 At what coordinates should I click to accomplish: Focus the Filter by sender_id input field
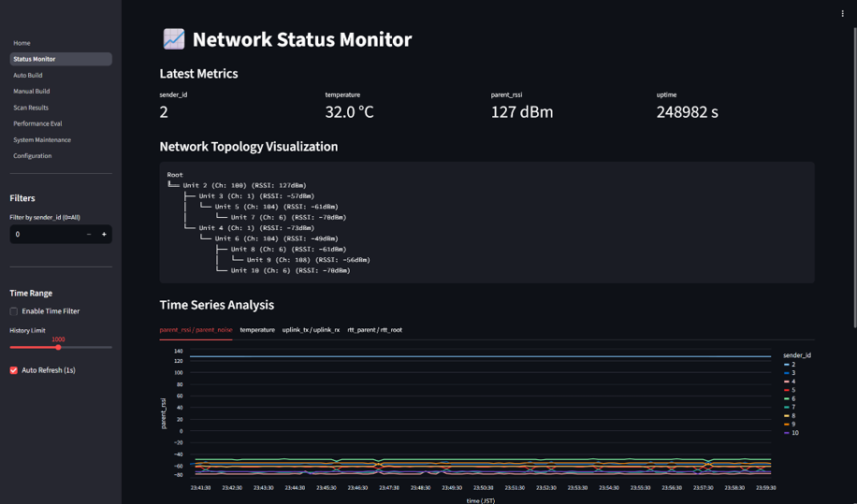point(45,234)
